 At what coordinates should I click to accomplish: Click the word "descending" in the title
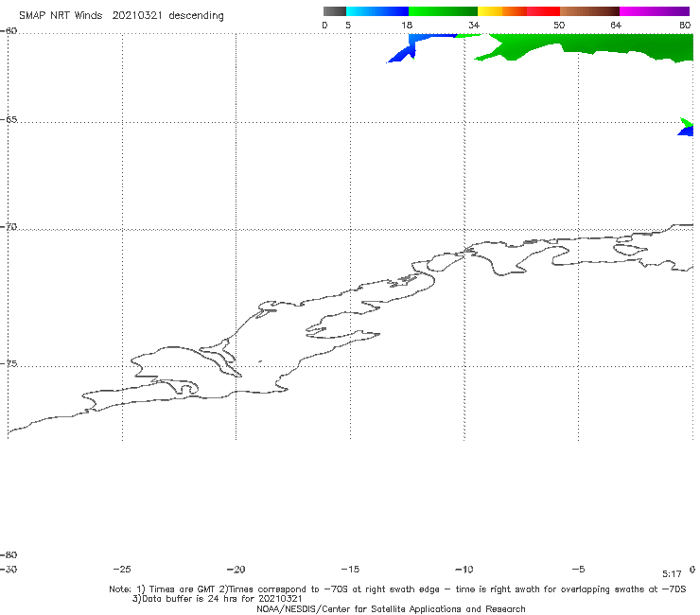click(x=196, y=16)
